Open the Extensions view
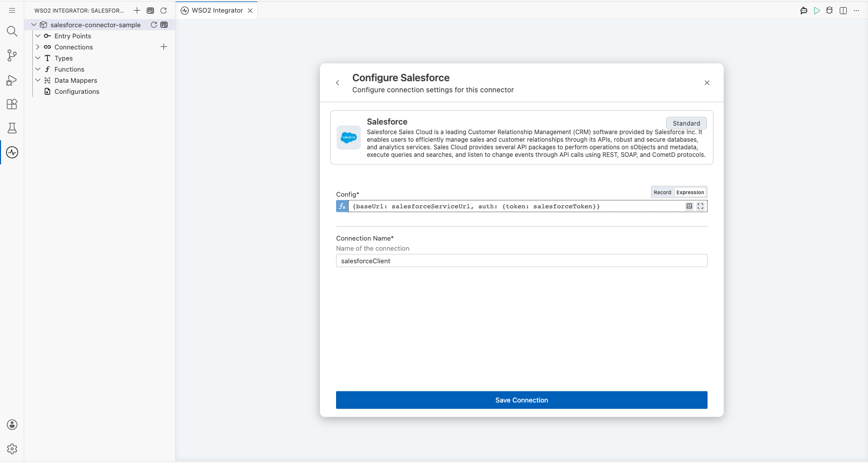The image size is (868, 463). pyautogui.click(x=12, y=104)
